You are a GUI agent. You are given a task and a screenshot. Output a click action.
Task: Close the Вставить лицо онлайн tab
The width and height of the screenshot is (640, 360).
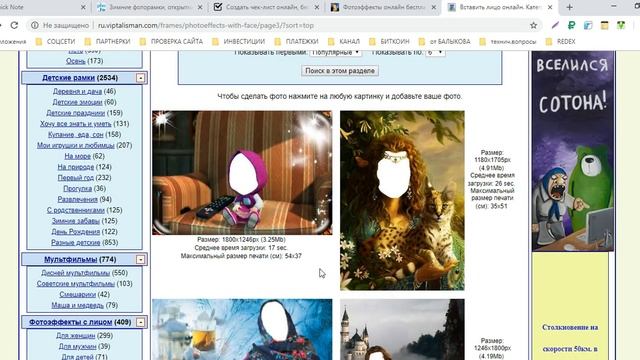click(550, 7)
